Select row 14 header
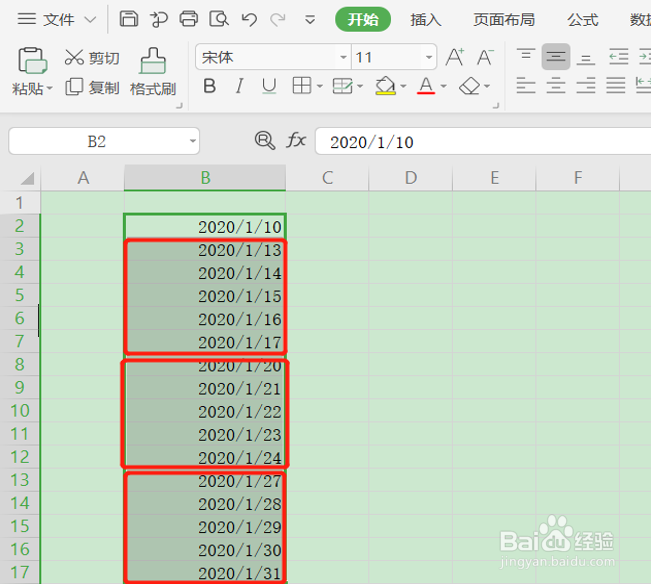 pos(20,503)
